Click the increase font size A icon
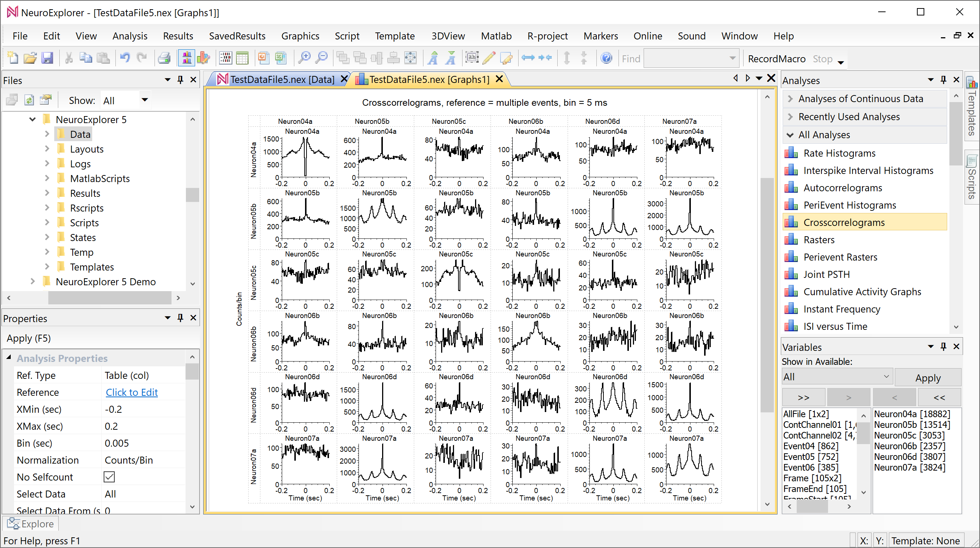This screenshot has height=548, width=980. tap(433, 58)
